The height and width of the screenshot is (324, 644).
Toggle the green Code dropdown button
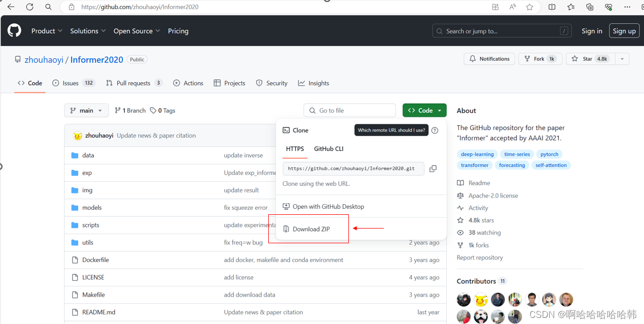point(424,110)
